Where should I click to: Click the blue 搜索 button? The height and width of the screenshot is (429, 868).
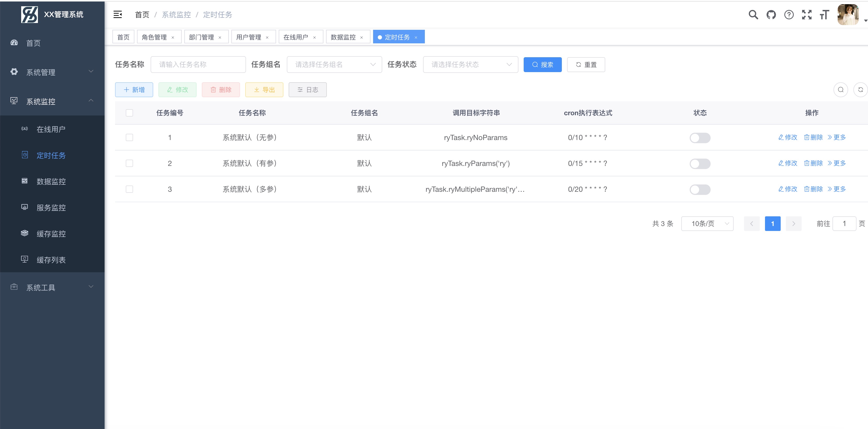[x=542, y=64]
